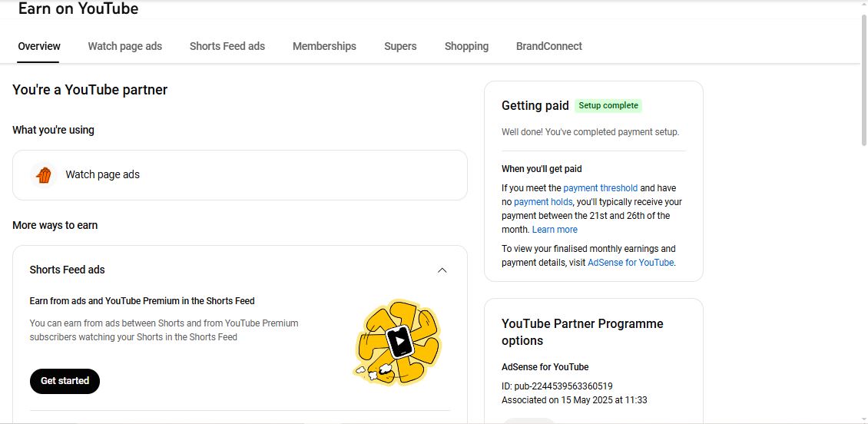
Task: Collapse the Shorts Feed ads section chevron
Action: (442, 270)
